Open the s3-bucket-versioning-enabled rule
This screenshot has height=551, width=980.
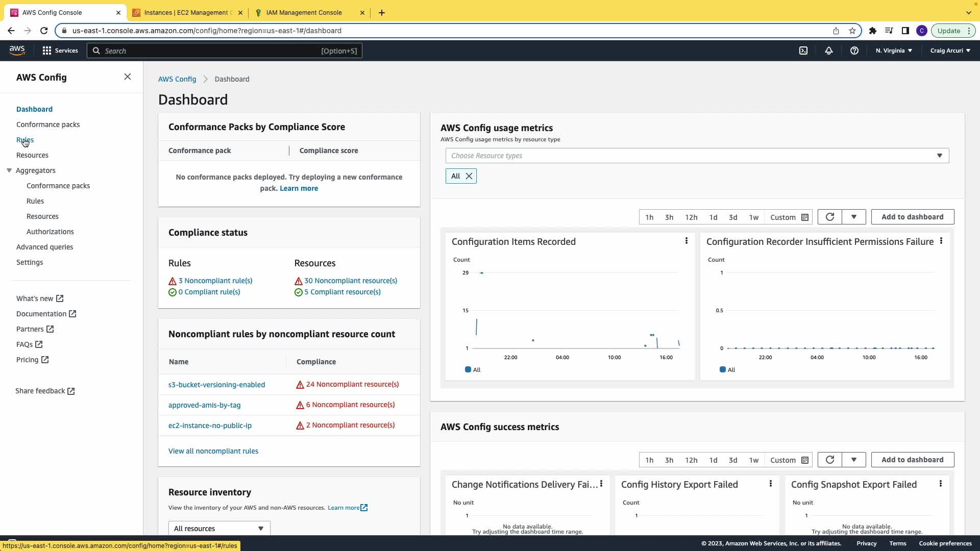[x=216, y=385]
